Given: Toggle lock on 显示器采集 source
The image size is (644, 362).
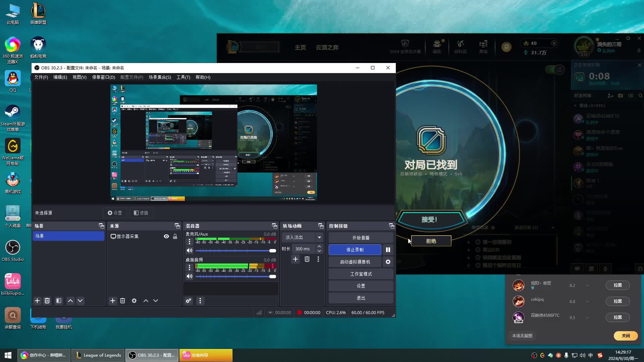Looking at the screenshot, I should pyautogui.click(x=175, y=236).
